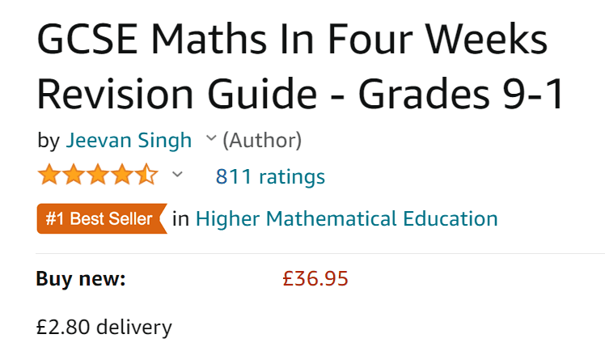This screenshot has height=364, width=605.
Task: Click the GCSE Maths In Four Weeks title
Action: tap(292, 39)
